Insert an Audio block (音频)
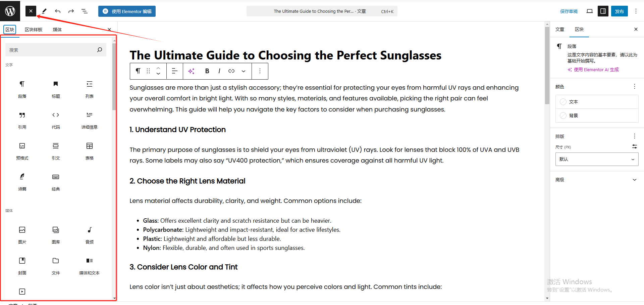 (x=89, y=233)
